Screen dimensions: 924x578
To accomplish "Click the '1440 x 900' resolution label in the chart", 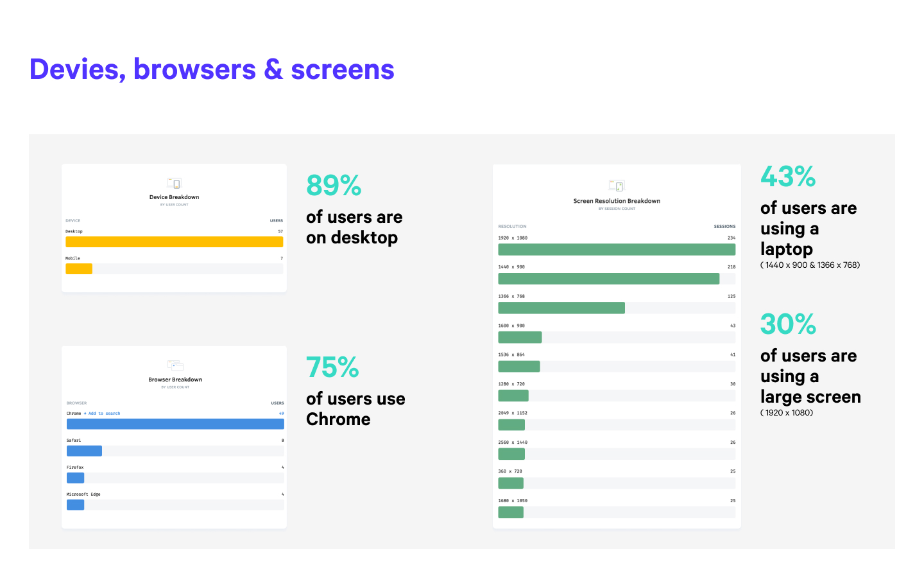I will (511, 267).
